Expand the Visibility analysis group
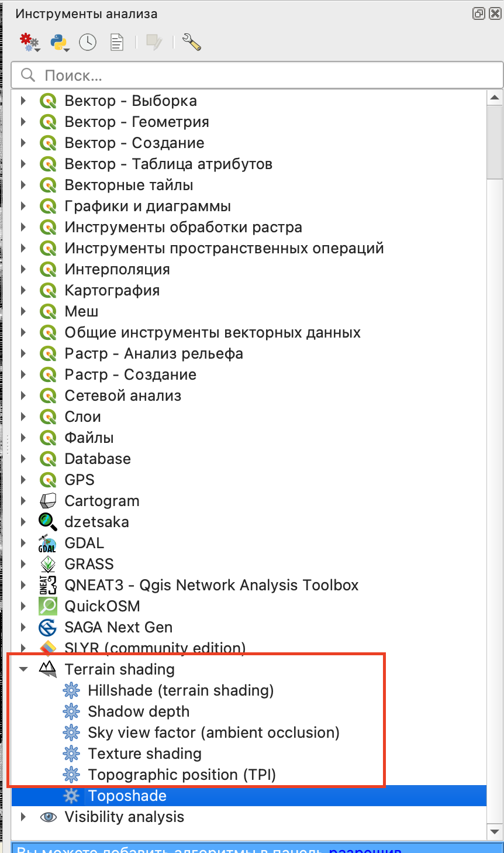The height and width of the screenshot is (853, 504). [x=23, y=817]
